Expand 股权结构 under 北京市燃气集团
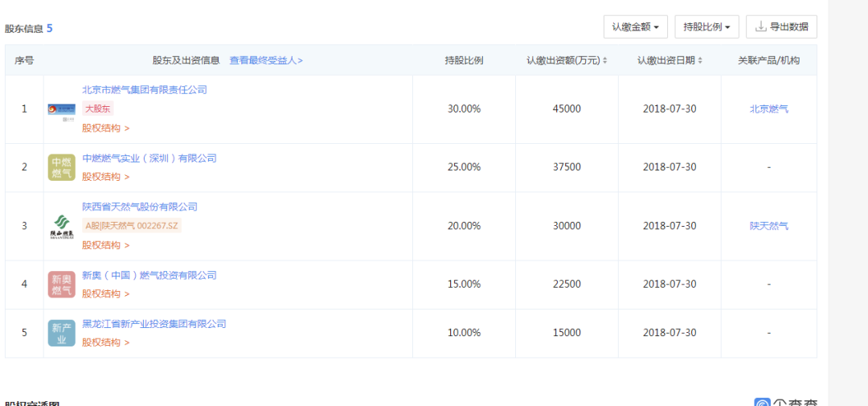Viewport: 868px width, 406px height. click(x=106, y=128)
